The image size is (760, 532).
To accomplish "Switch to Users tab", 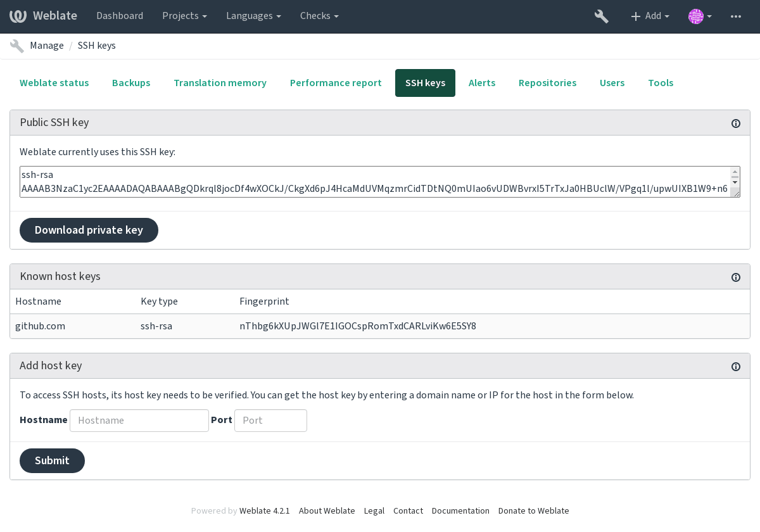I will 612,83.
